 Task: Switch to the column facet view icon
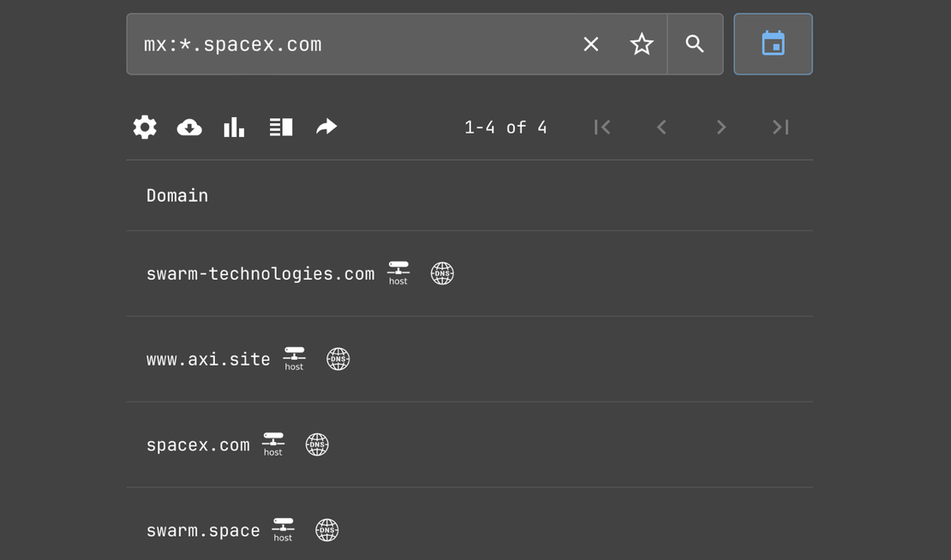[x=280, y=127]
